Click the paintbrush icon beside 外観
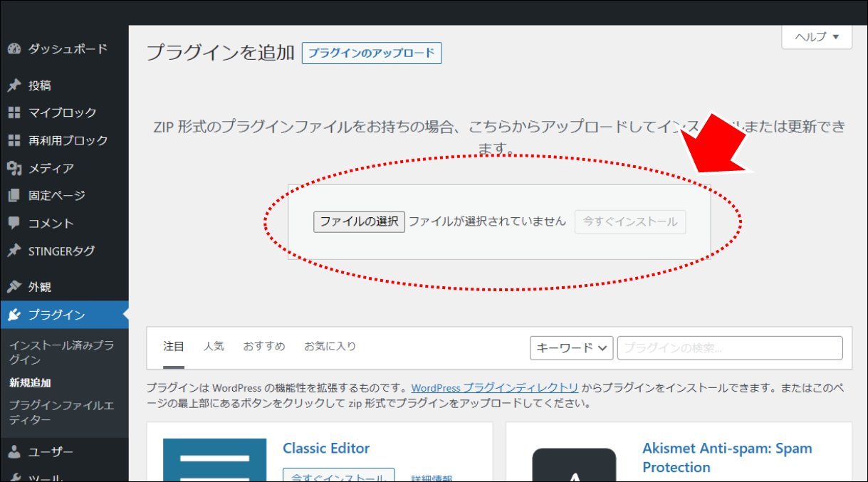Viewport: 868px width, 482px height. point(14,287)
